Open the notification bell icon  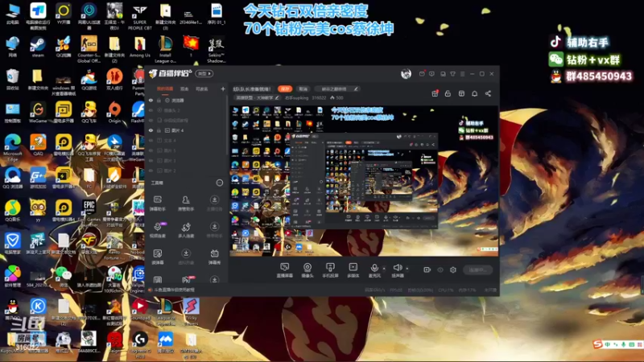pos(474,93)
